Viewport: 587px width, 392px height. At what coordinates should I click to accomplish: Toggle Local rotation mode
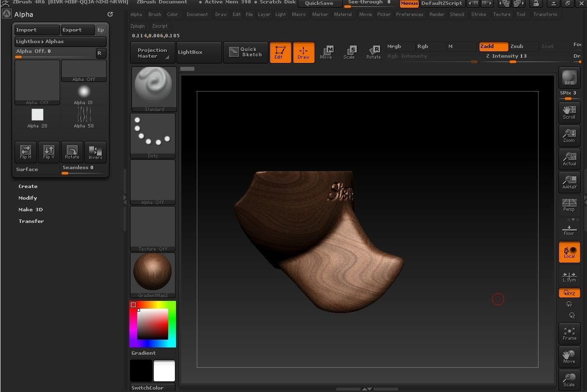coord(570,252)
